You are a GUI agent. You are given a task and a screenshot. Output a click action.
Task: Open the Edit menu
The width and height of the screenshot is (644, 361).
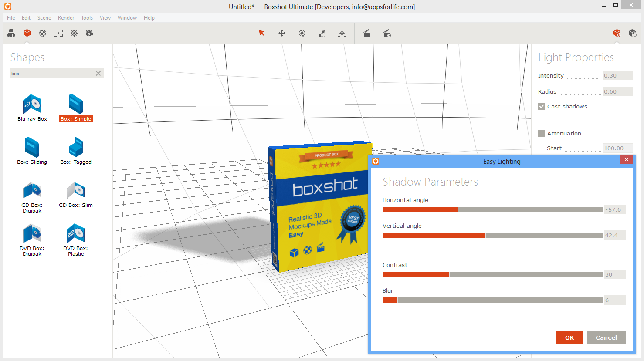click(x=26, y=18)
